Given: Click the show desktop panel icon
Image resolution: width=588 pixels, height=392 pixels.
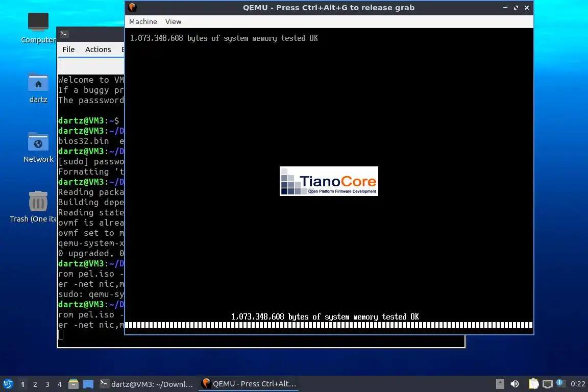Looking at the screenshot, I should point(88,384).
